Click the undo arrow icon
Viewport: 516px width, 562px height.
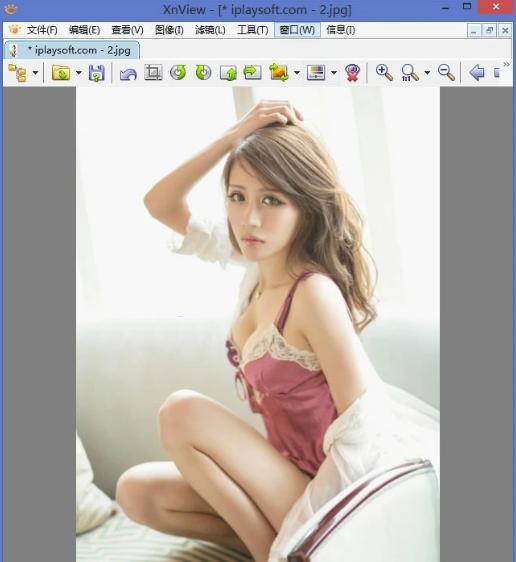coord(128,73)
